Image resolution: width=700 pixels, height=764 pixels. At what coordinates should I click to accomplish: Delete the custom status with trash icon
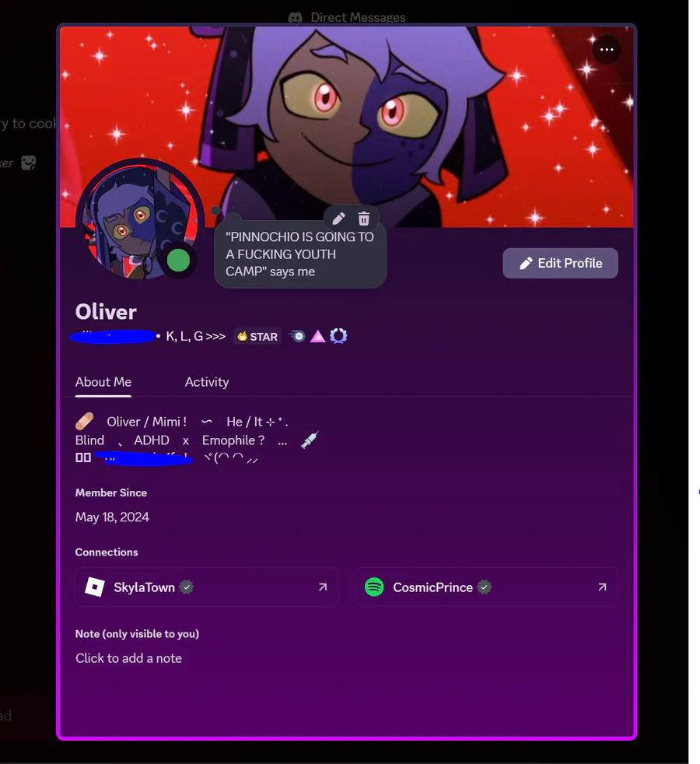364,219
